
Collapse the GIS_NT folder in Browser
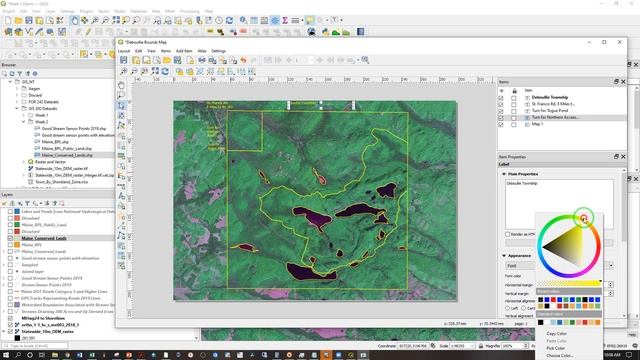(x=10, y=82)
